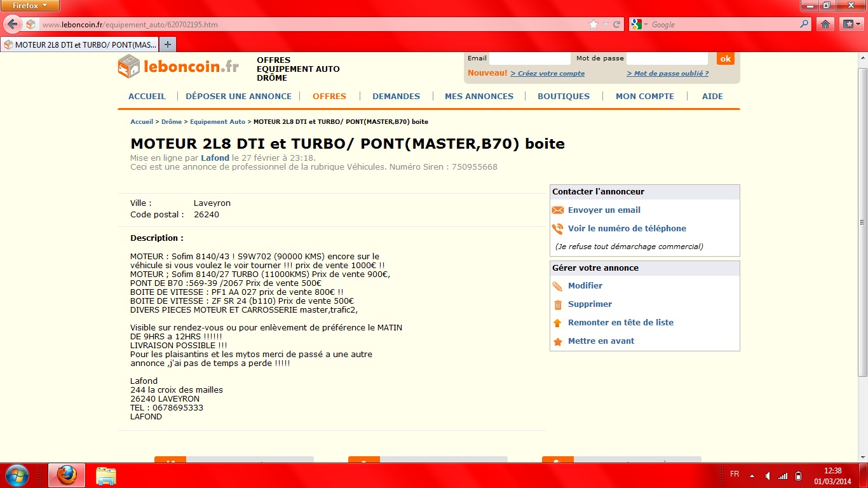Click the pencil icon next to Modifier
The height and width of the screenshot is (488, 868).
(558, 286)
